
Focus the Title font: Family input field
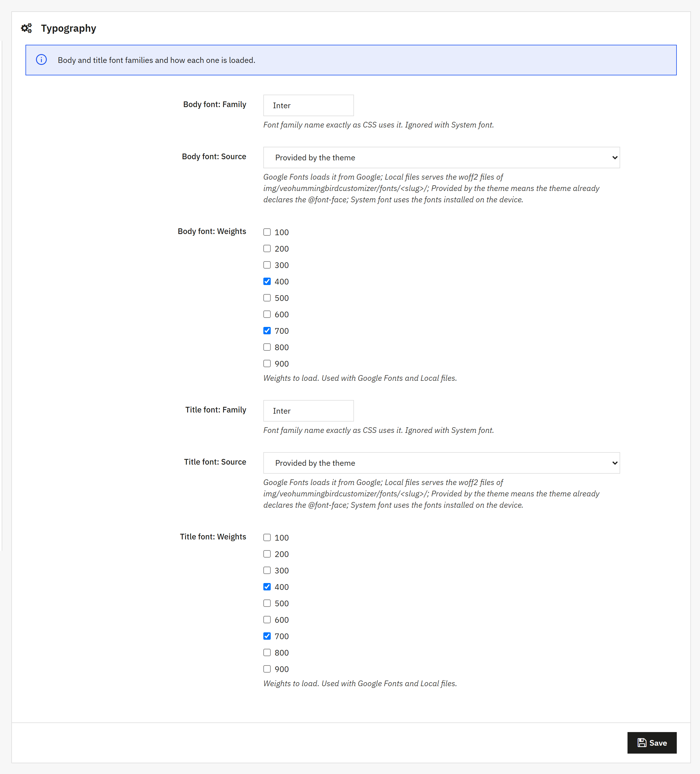(x=308, y=411)
